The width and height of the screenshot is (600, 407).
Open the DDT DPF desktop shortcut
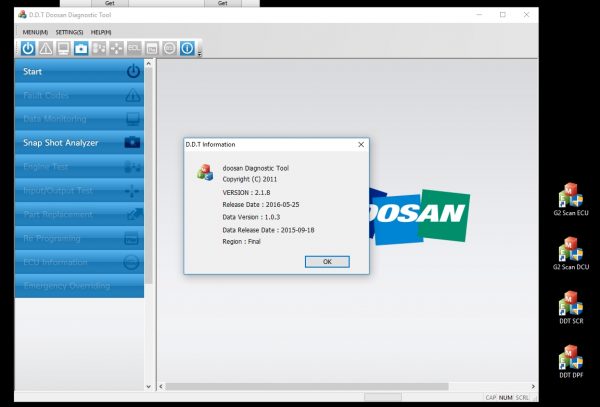coord(571,362)
